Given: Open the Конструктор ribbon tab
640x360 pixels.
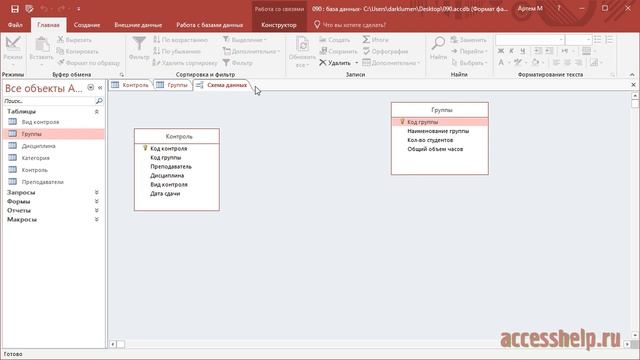Looking at the screenshot, I should (x=279, y=25).
